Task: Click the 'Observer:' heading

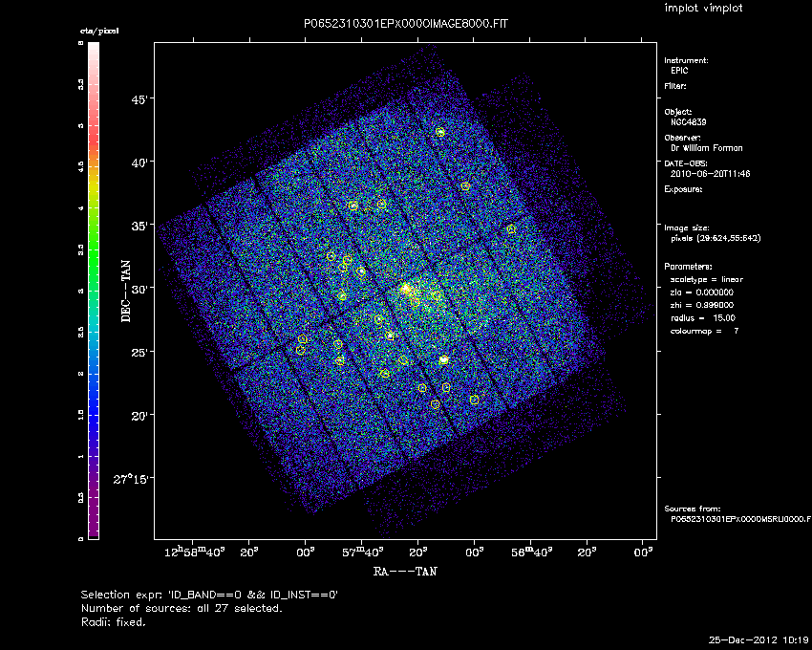Action: [x=682, y=138]
